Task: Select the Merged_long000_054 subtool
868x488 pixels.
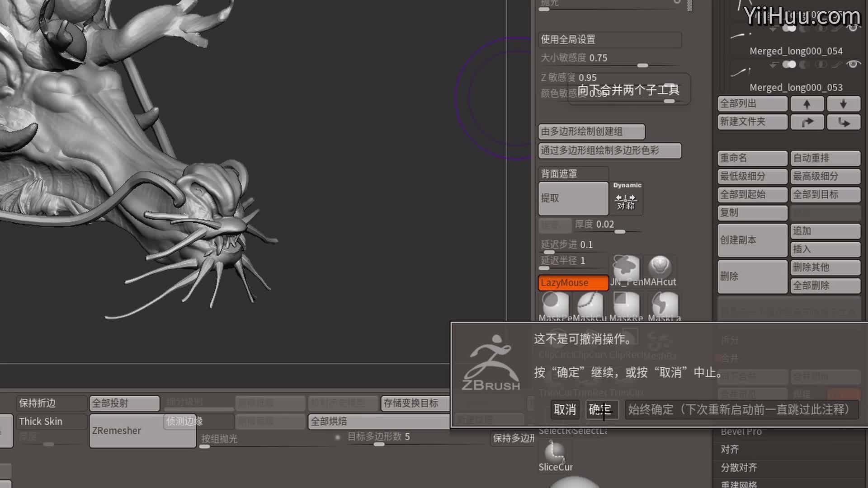Action: click(796, 51)
